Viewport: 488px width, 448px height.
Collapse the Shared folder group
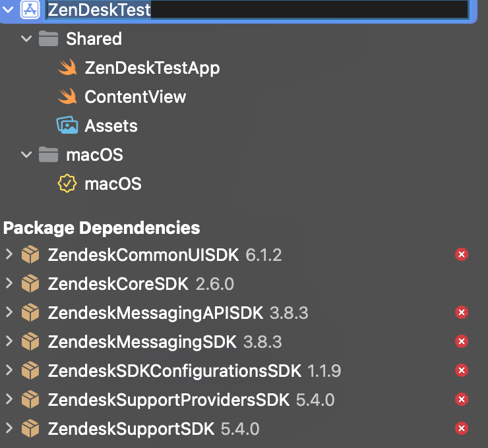pyautogui.click(x=26, y=39)
